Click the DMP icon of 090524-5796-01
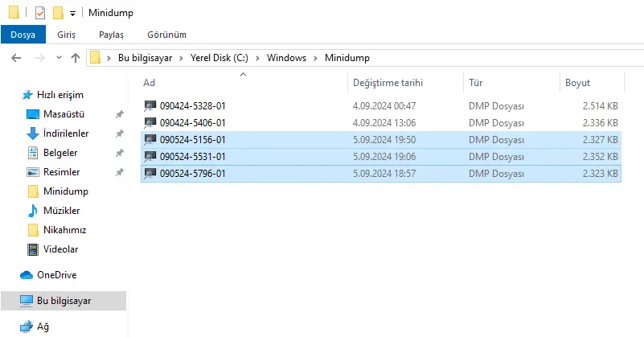Screen dimensions: 644x337 (x=150, y=174)
